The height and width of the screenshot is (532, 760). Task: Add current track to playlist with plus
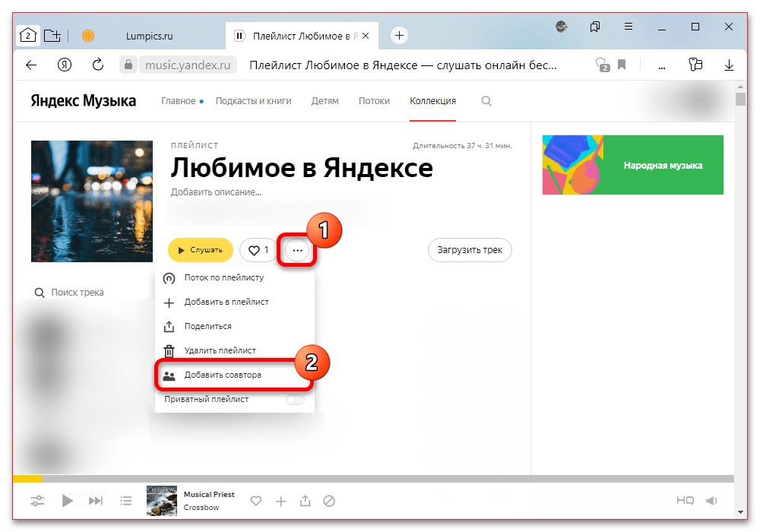(x=280, y=501)
